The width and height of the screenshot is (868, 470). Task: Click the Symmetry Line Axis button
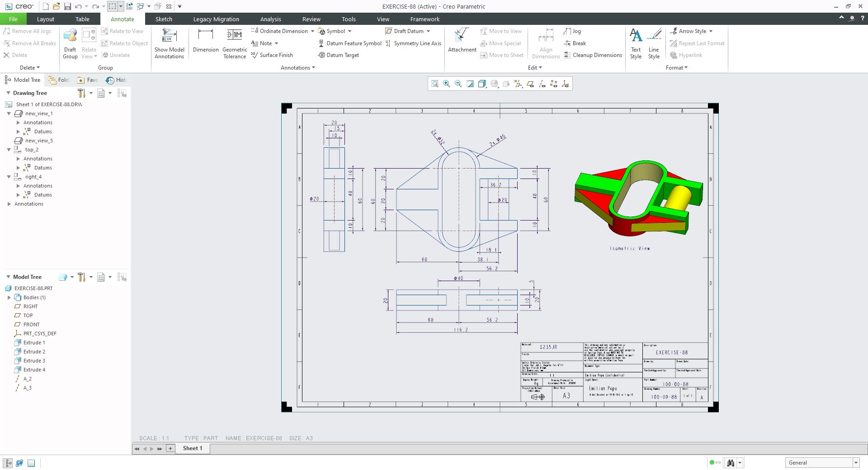[413, 43]
